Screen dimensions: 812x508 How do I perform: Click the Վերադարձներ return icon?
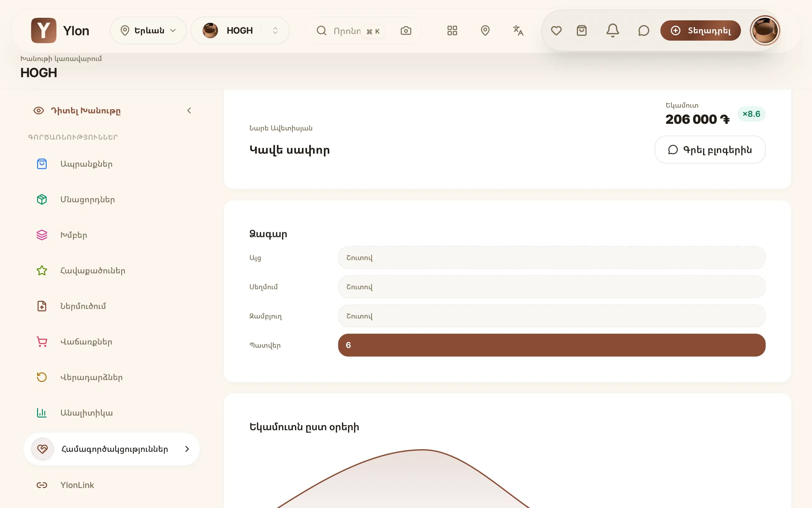point(42,377)
